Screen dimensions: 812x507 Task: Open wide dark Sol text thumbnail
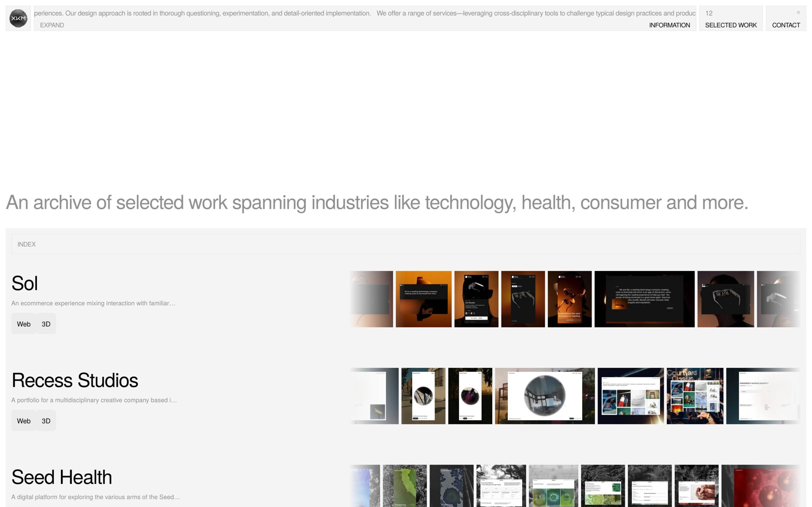[644, 299]
